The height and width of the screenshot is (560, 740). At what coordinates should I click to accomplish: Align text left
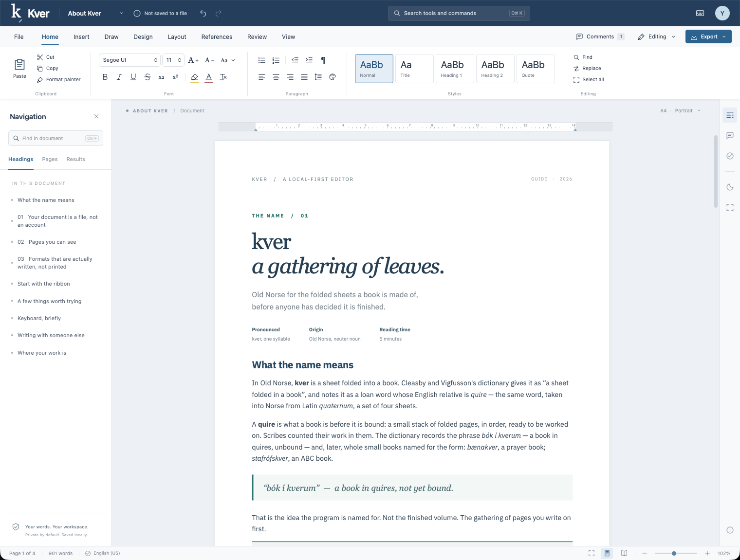click(261, 77)
